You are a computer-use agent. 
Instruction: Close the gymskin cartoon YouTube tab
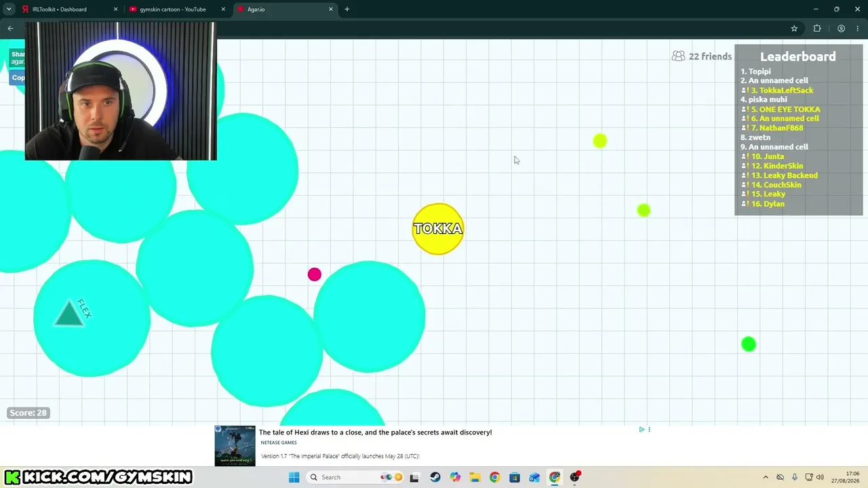pyautogui.click(x=223, y=9)
